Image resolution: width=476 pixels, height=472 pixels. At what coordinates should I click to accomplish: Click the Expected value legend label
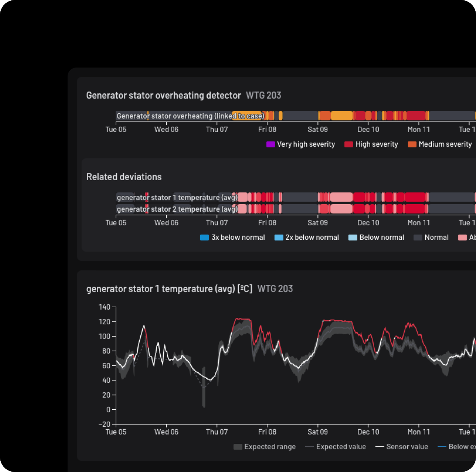tap(341, 447)
